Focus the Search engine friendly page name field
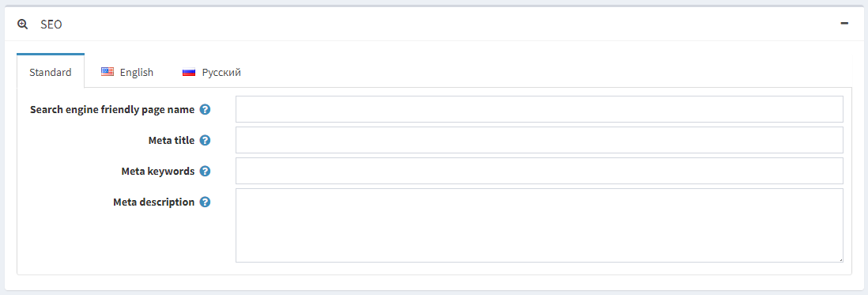 tap(539, 109)
